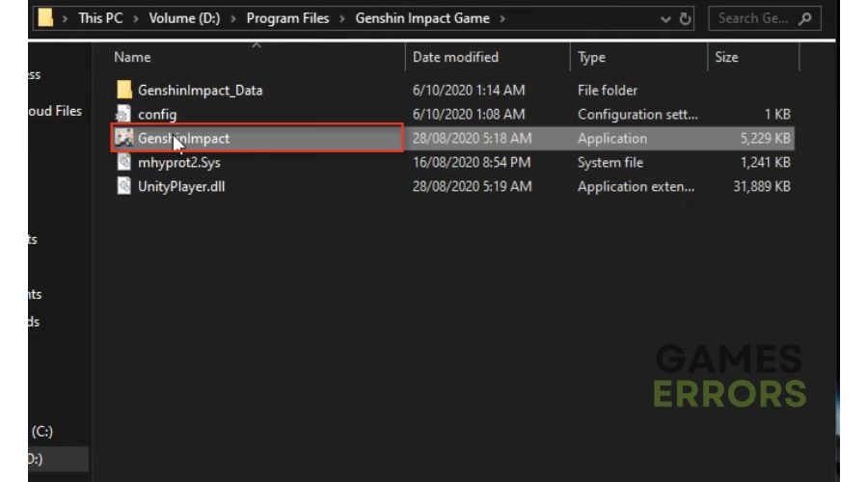This screenshot has height=482, width=868.
Task: Click date 6/10/2020 1:08 AM
Action: click(469, 114)
